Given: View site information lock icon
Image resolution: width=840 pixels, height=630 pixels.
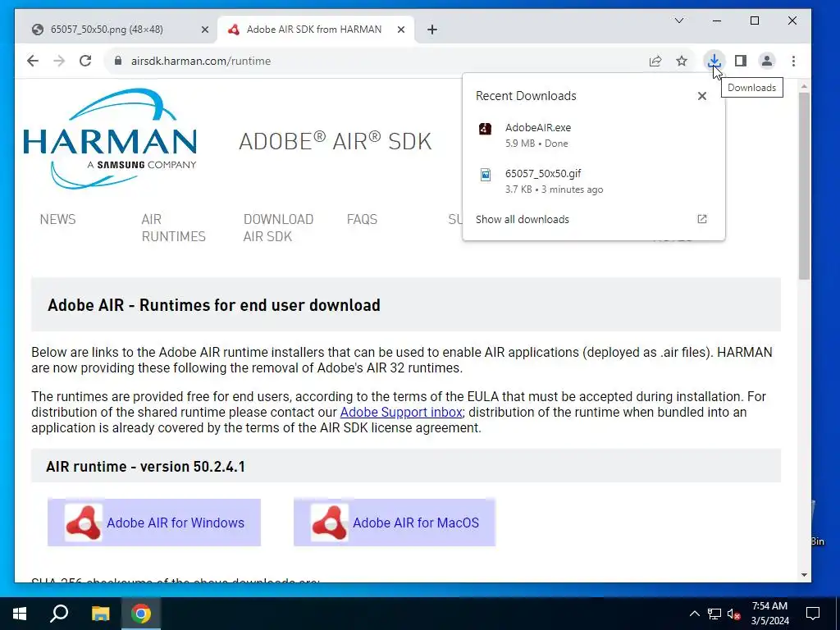Looking at the screenshot, I should 118,61.
